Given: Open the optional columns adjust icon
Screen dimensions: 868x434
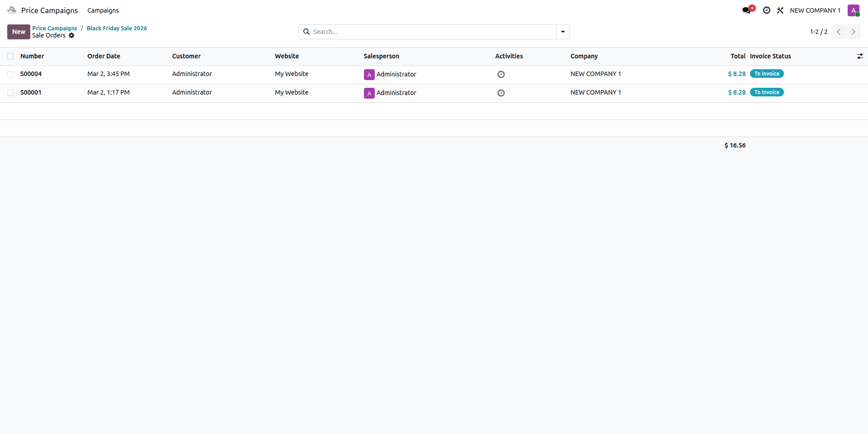Looking at the screenshot, I should pyautogui.click(x=860, y=56).
